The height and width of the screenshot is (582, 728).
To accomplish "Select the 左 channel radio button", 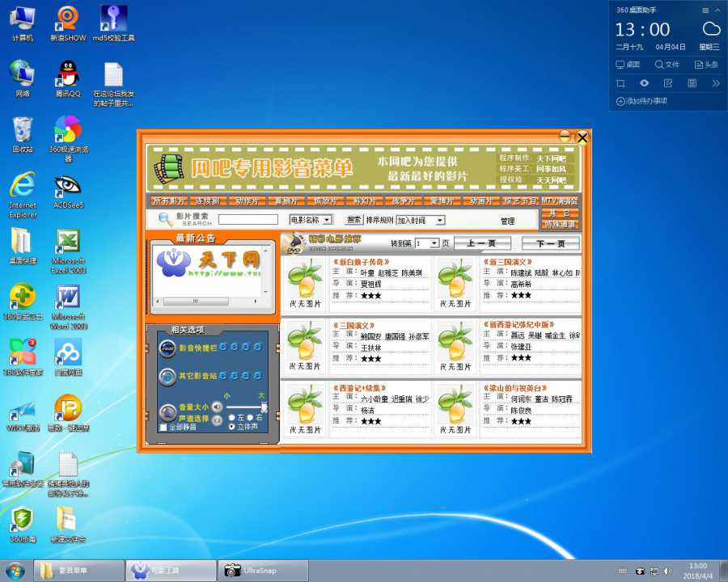I will point(233,418).
